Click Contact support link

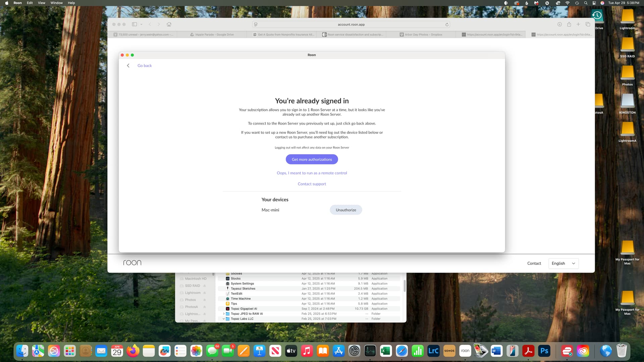click(x=312, y=184)
